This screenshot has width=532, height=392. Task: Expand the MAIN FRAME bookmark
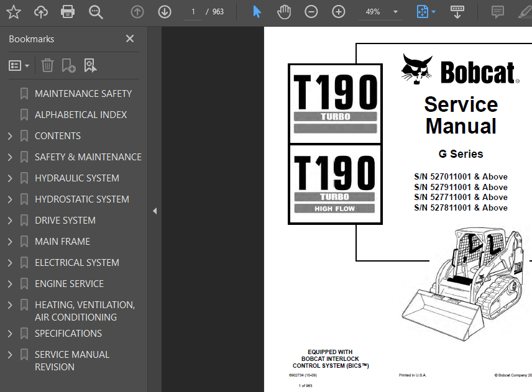(x=10, y=242)
